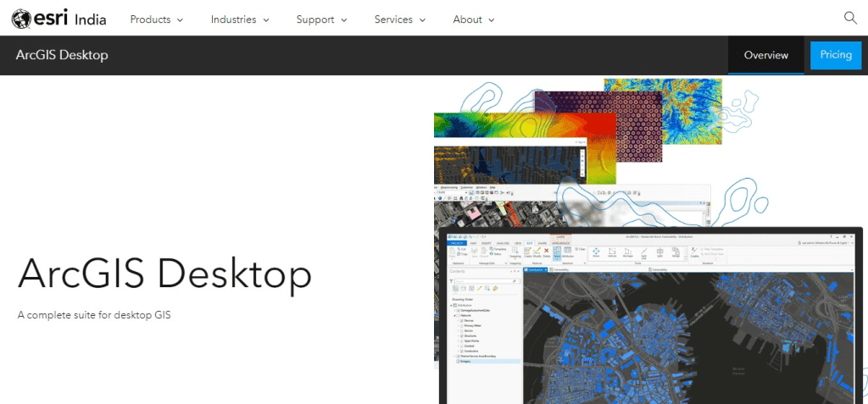This screenshot has width=868, height=404.
Task: Expand the Services menu
Action: 400,19
